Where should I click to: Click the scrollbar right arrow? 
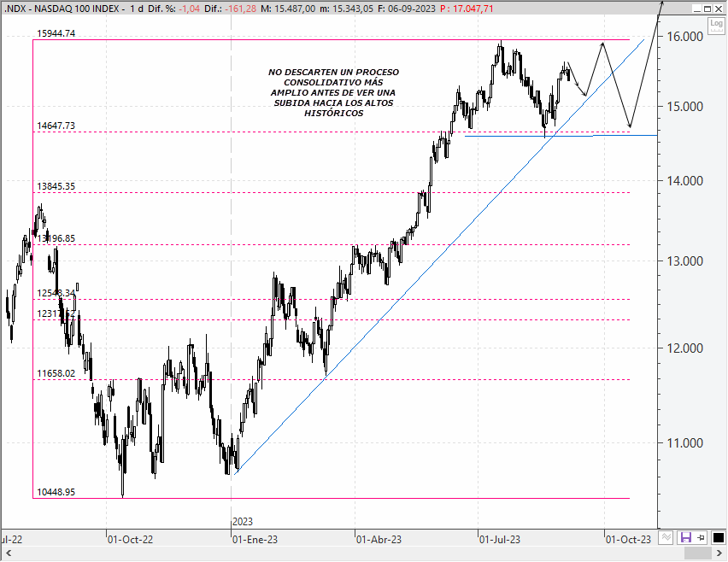tap(719, 553)
